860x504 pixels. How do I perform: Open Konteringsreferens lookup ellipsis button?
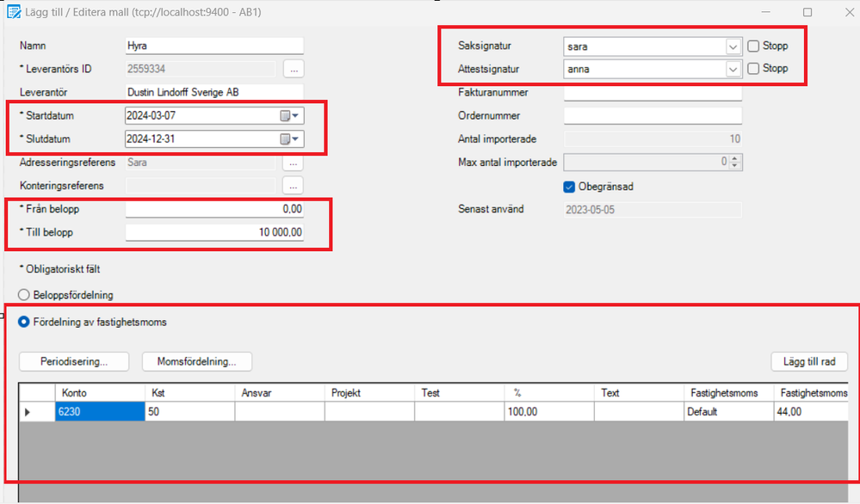(x=294, y=186)
